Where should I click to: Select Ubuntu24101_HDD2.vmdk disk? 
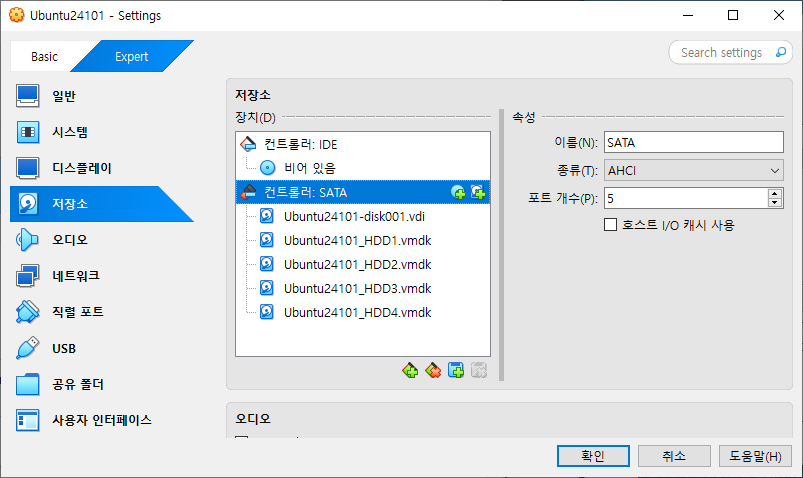point(363,264)
